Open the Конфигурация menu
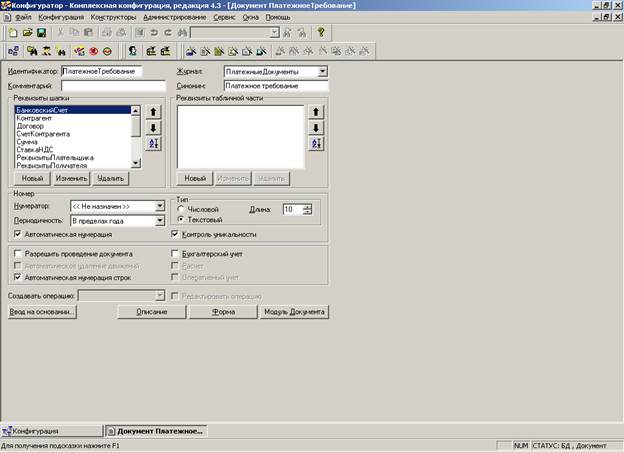Viewport: 624px width, 453px height. point(62,18)
